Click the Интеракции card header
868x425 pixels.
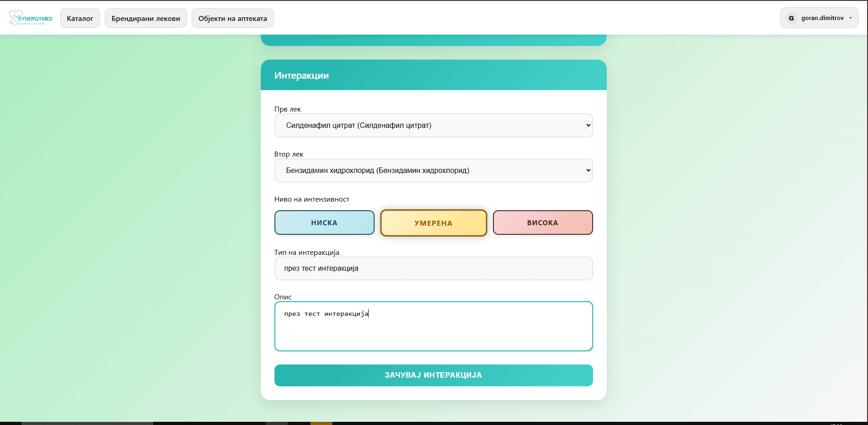[433, 76]
